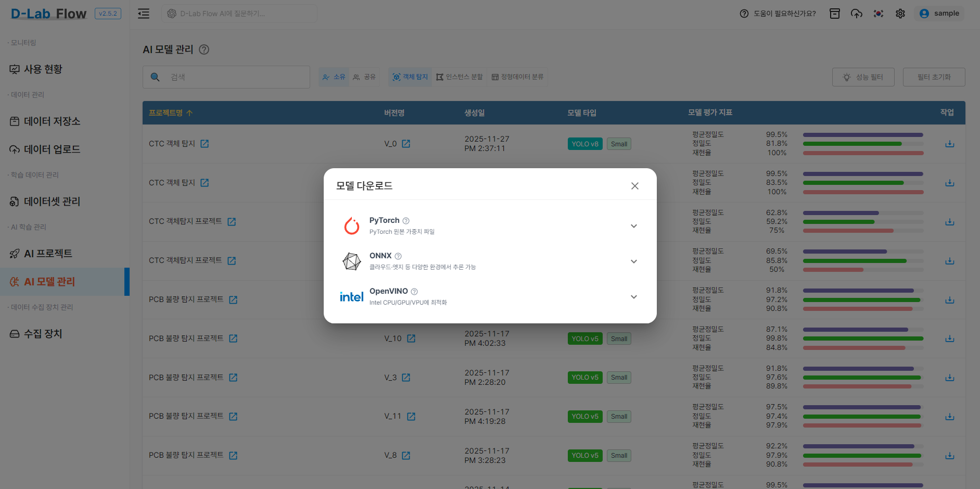This screenshot has width=980, height=489.
Task: Open V_8 version link icon
Action: coord(406,456)
